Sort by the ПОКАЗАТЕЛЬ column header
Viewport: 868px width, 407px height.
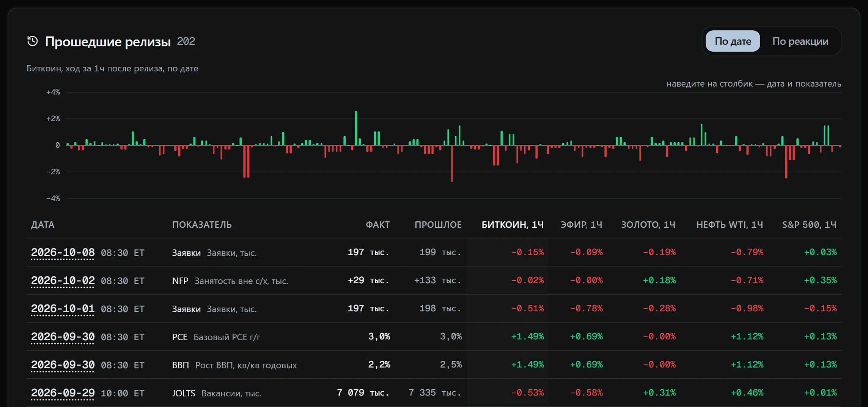point(202,225)
